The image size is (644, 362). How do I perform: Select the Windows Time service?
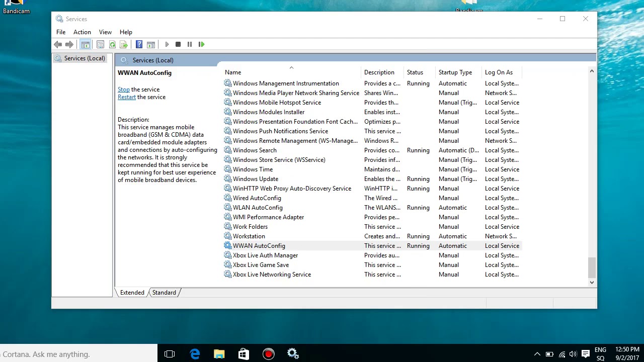(372, 169)
